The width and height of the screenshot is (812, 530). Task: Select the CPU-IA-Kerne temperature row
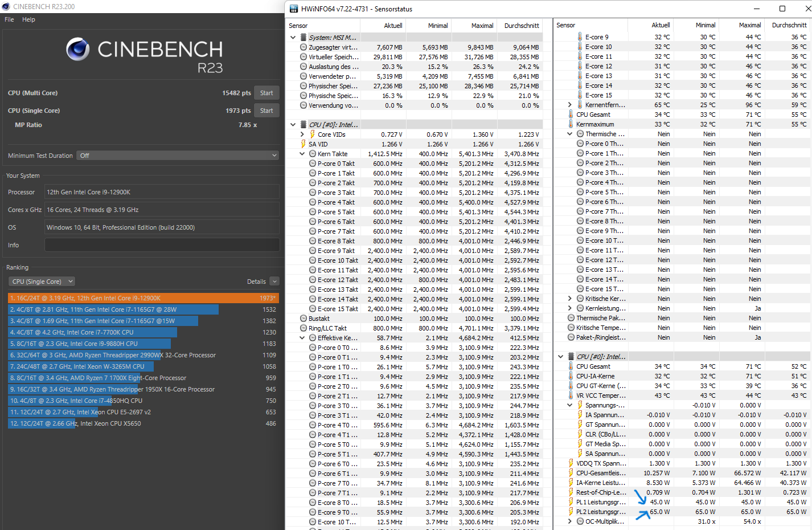pos(682,376)
